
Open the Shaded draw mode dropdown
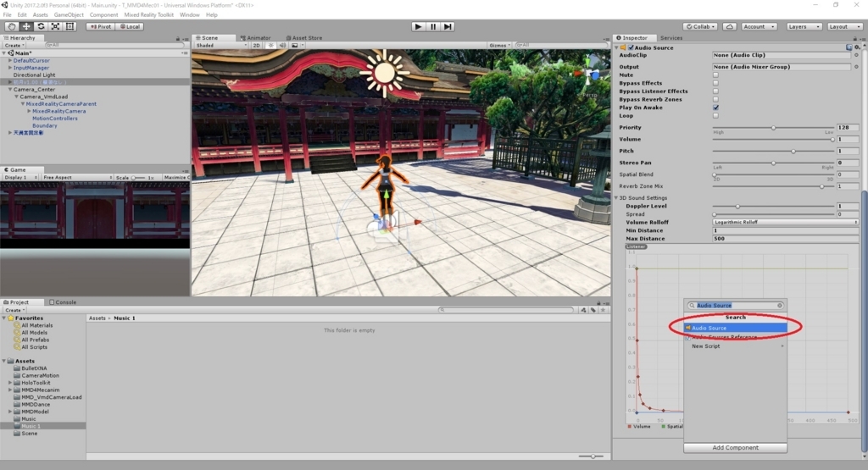click(221, 46)
